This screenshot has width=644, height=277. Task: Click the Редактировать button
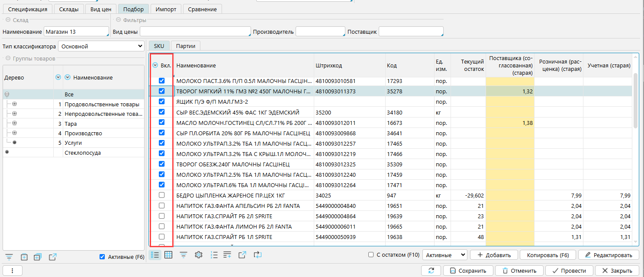tap(609, 255)
